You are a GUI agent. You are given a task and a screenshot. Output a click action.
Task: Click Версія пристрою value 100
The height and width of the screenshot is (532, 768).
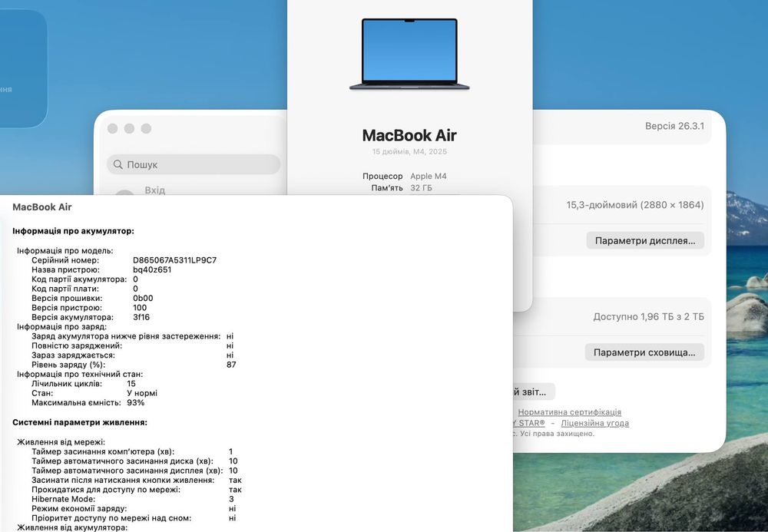click(x=140, y=308)
